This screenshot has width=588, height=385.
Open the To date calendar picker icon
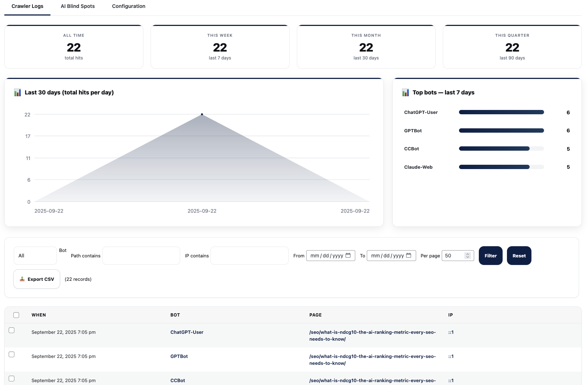point(409,256)
